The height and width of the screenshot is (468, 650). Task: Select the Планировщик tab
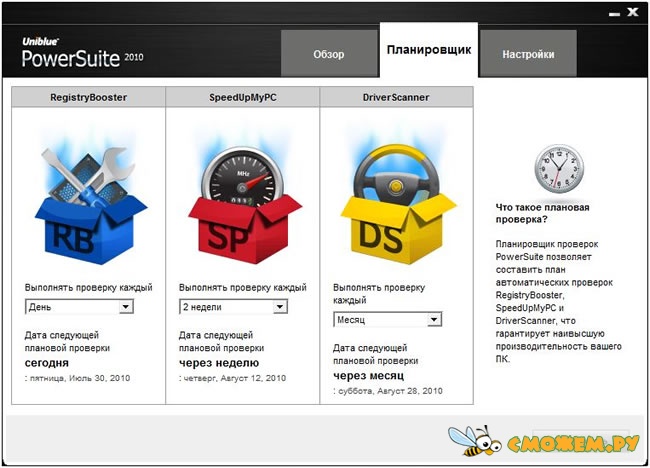tap(429, 50)
